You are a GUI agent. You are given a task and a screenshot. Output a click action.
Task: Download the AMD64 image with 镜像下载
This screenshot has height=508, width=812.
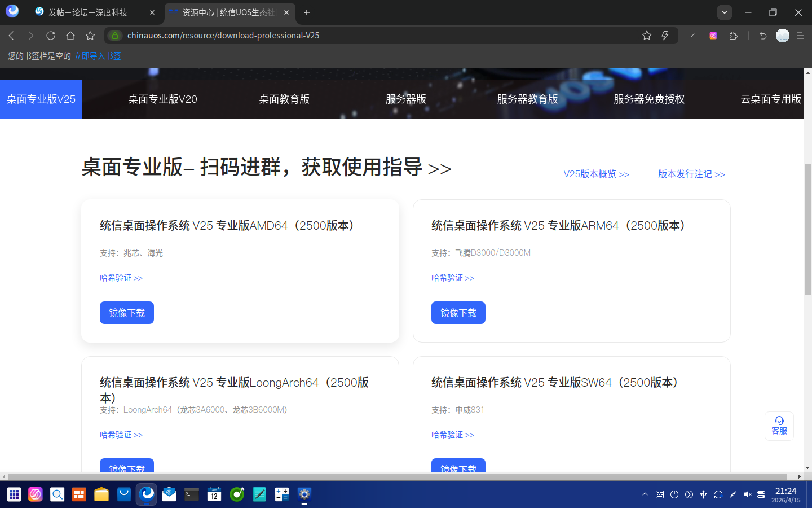click(127, 313)
